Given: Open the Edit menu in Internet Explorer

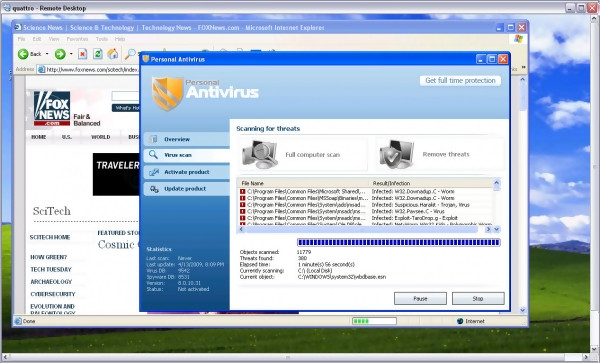Looking at the screenshot, I should pos(37,39).
